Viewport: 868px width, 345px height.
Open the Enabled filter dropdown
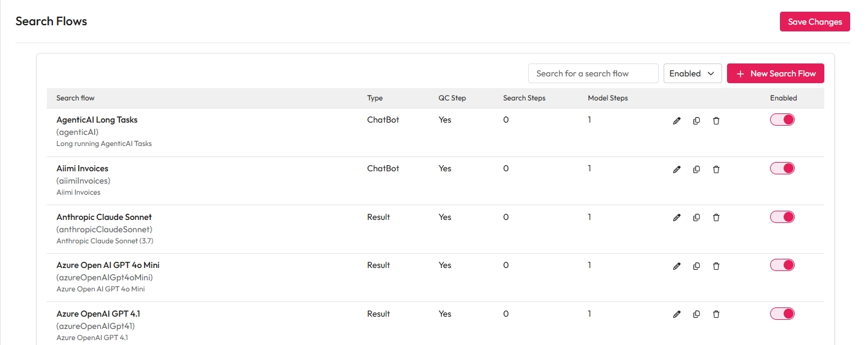point(692,73)
